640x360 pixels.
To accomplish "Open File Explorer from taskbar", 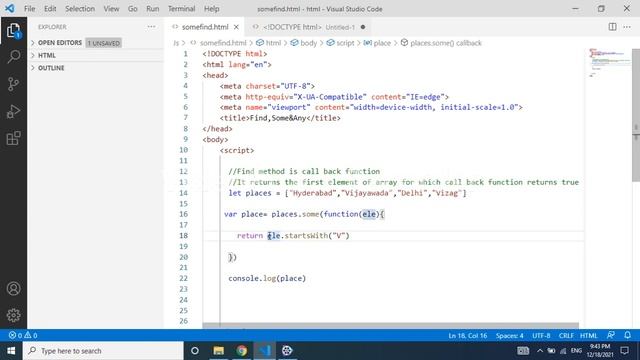I will (218, 351).
